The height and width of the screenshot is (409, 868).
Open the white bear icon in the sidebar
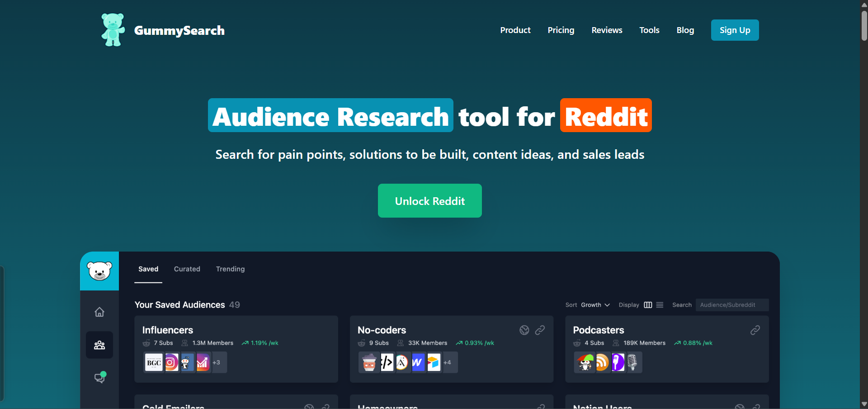pyautogui.click(x=99, y=271)
